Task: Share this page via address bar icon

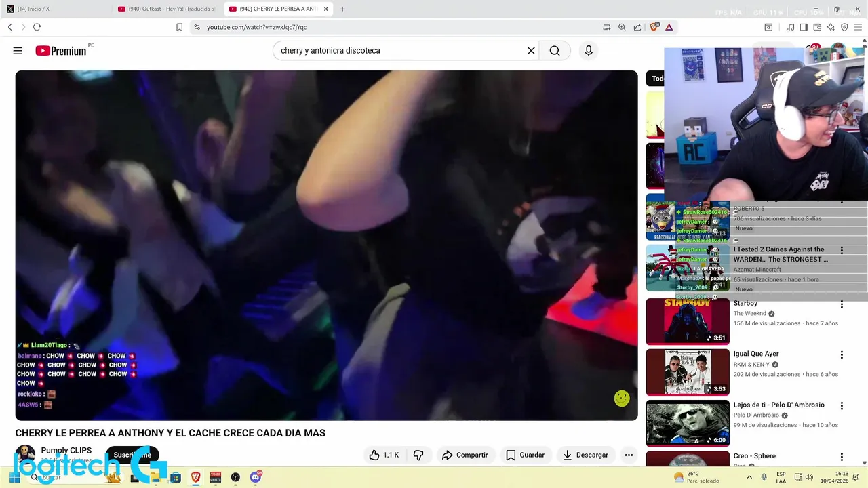Action: [x=637, y=27]
